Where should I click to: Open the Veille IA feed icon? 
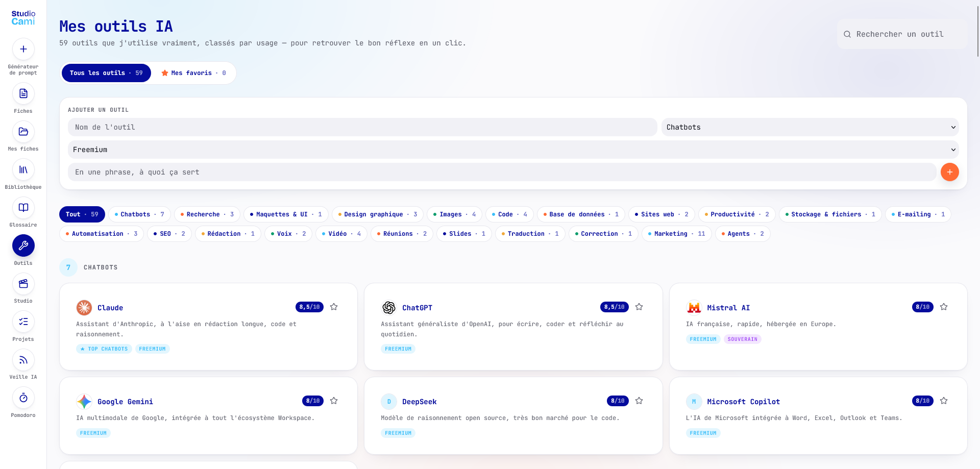(23, 360)
